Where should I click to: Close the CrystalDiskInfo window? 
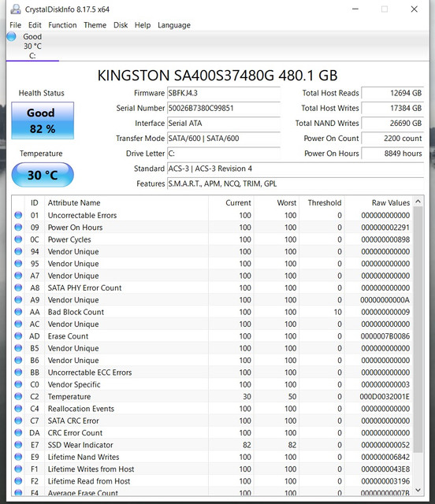click(414, 9)
